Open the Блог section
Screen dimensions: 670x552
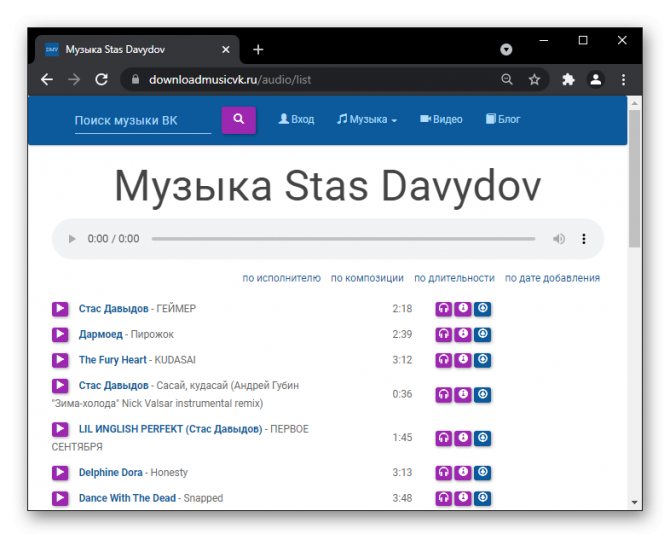click(x=502, y=119)
